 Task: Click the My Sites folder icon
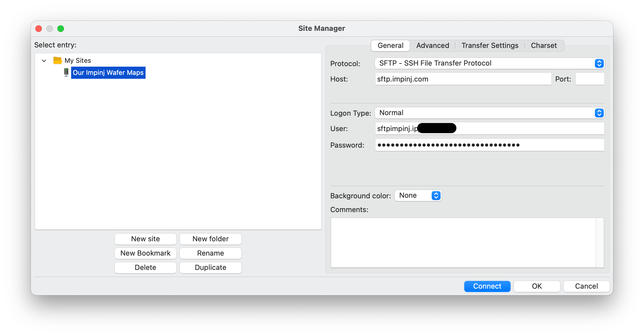pyautogui.click(x=57, y=60)
